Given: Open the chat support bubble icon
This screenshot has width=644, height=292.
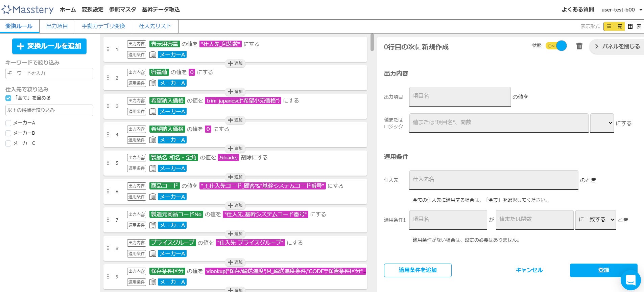Looking at the screenshot, I should 631,280.
